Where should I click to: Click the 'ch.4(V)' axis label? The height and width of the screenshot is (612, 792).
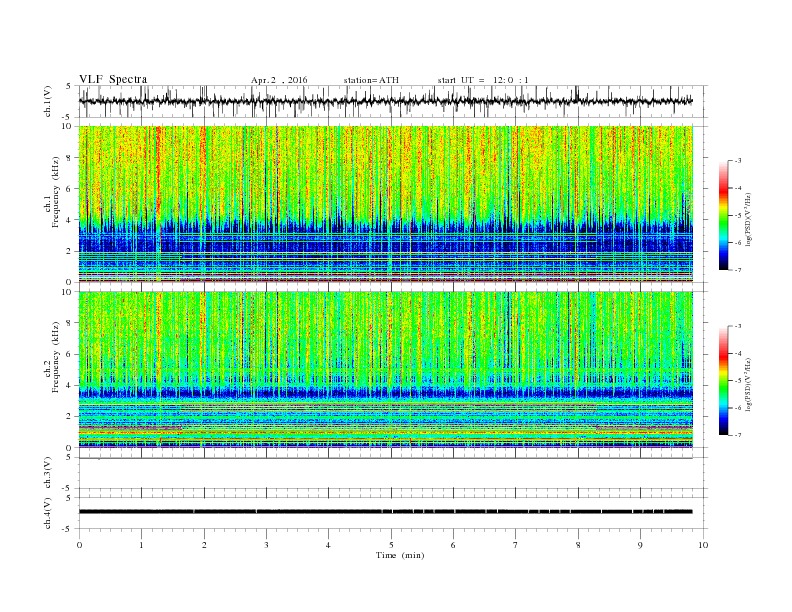pos(48,514)
